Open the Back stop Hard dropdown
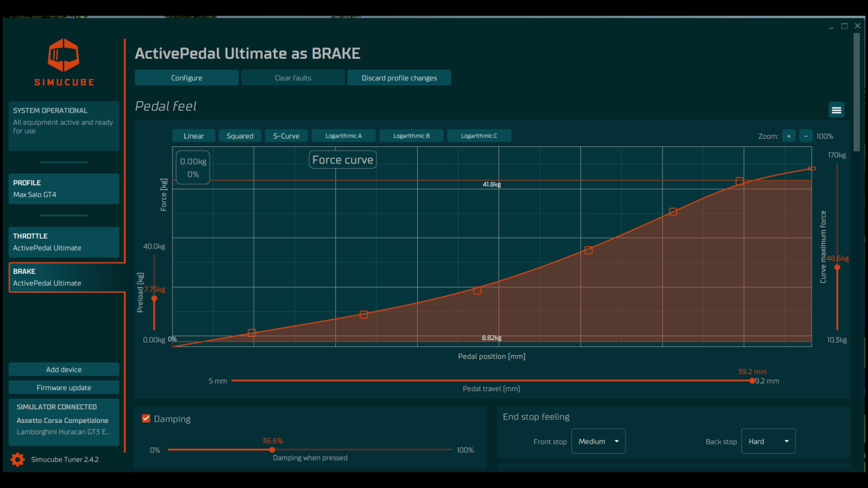The height and width of the screenshot is (488, 868). click(768, 441)
